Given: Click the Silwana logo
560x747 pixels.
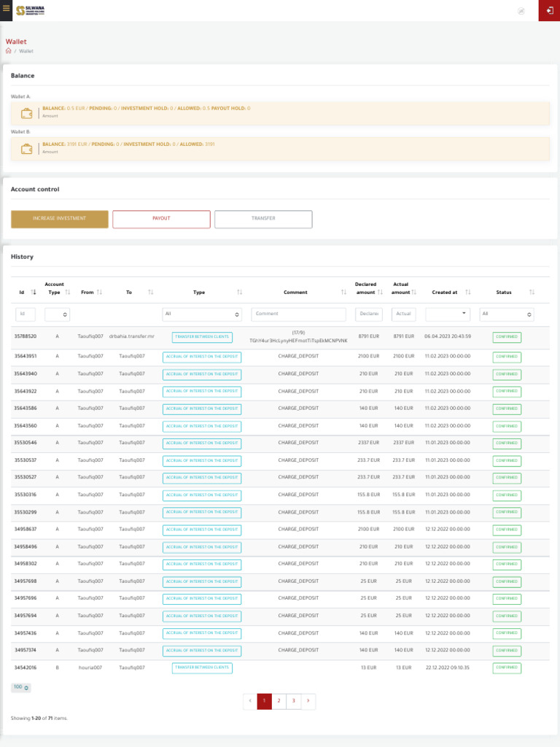Looking at the screenshot, I should (x=31, y=10).
